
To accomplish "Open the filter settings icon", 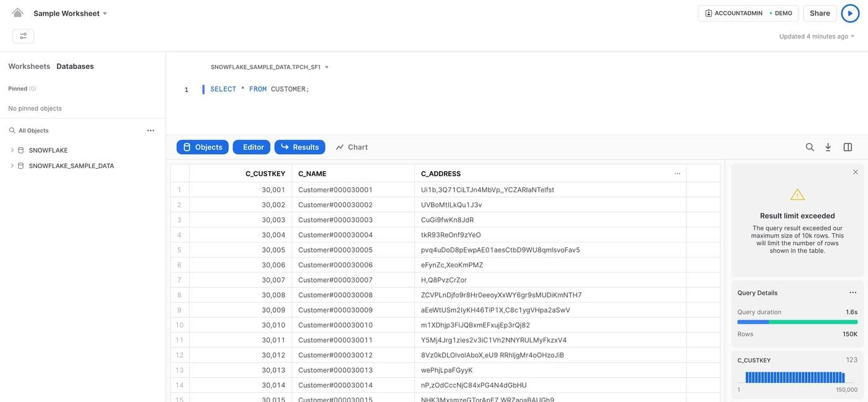I will [x=23, y=36].
